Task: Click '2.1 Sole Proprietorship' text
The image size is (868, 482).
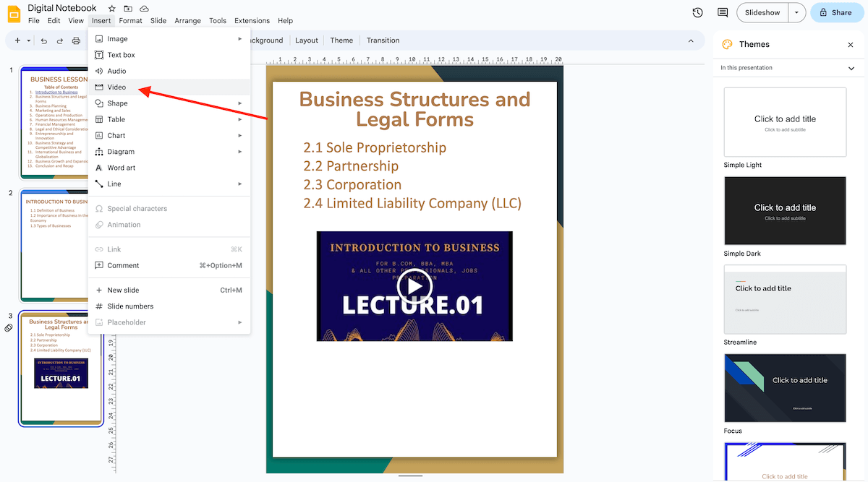Action: tap(375, 147)
